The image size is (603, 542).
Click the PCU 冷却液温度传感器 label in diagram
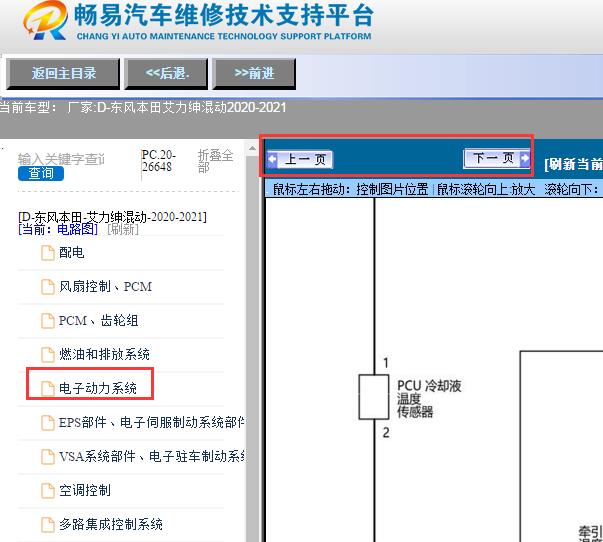coord(429,399)
